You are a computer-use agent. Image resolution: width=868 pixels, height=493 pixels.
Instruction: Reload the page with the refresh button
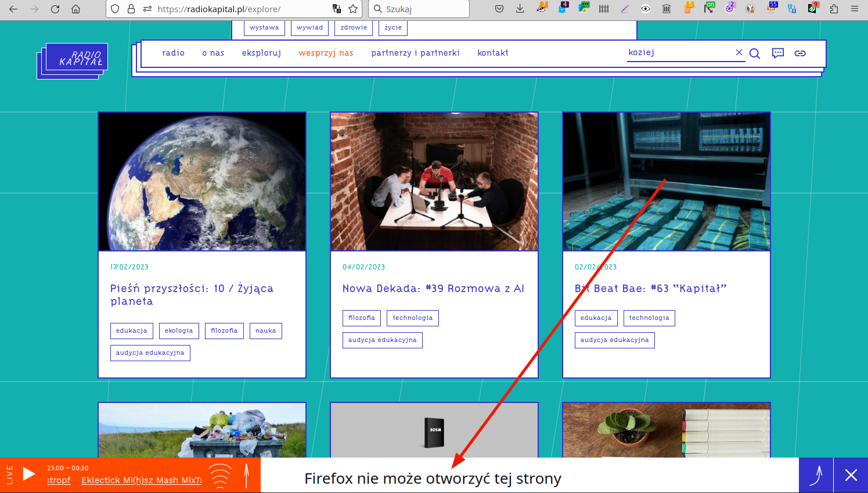tap(55, 9)
